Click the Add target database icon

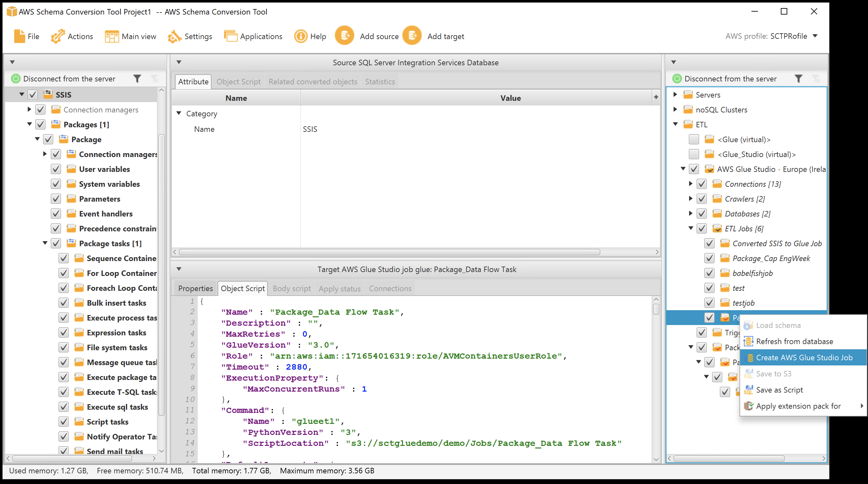pos(412,36)
